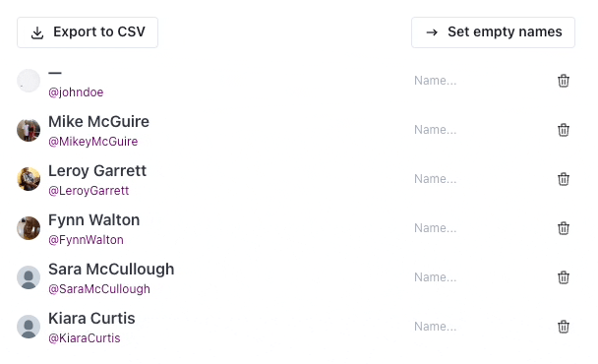598x364 pixels.
Task: Remove Leroy Garrett using trash icon
Action: (x=564, y=179)
